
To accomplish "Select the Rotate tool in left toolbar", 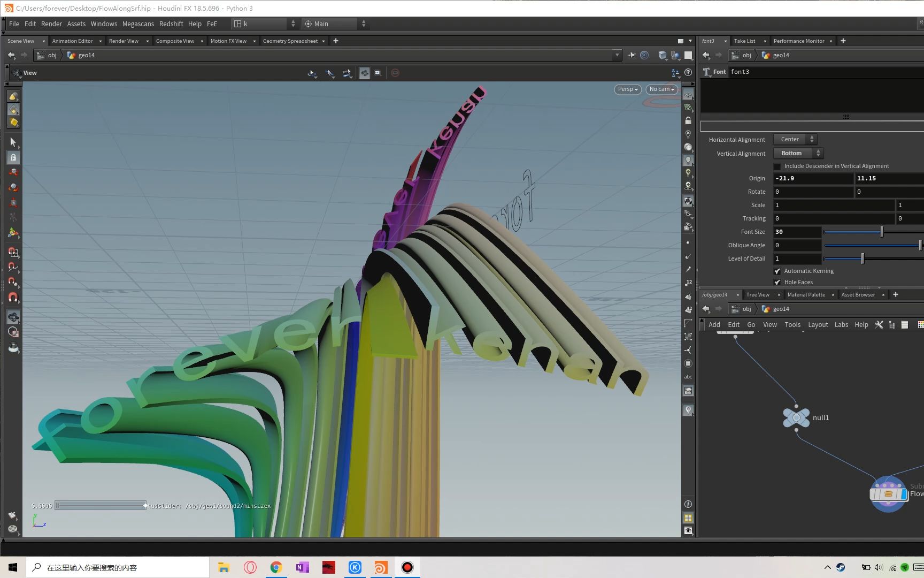I will click(x=13, y=187).
